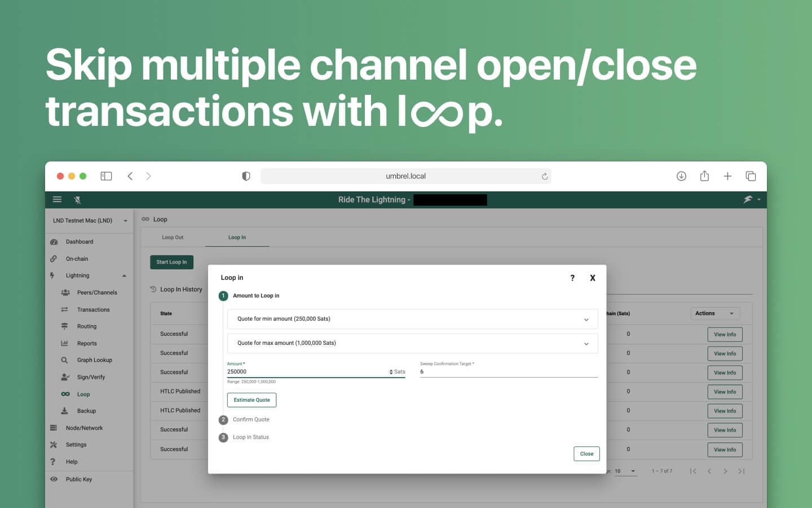Open the LND Testnet Mac node dropdown

90,221
